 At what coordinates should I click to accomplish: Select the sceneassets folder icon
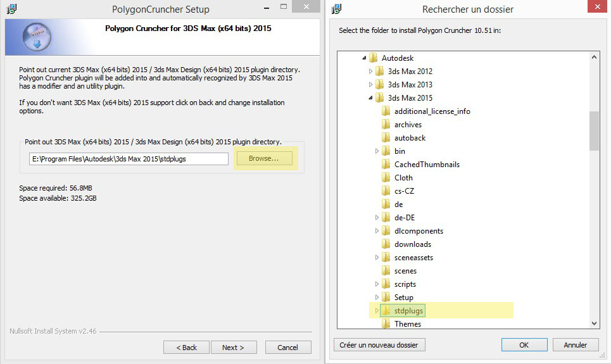(x=386, y=258)
